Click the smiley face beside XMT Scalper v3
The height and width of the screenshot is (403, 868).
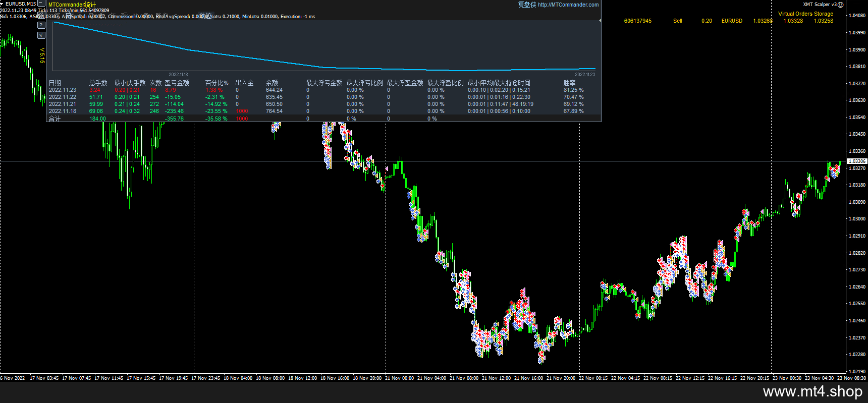[x=841, y=5]
